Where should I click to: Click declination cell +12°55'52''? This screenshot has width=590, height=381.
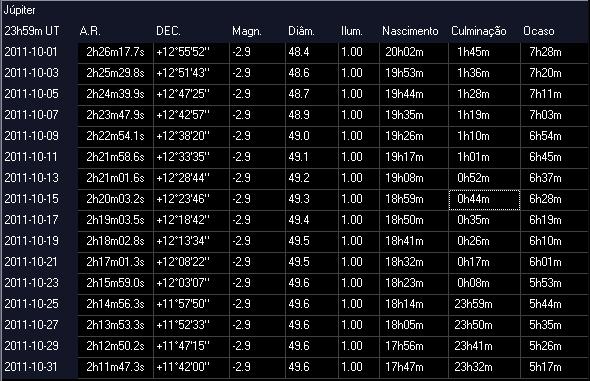coord(192,52)
